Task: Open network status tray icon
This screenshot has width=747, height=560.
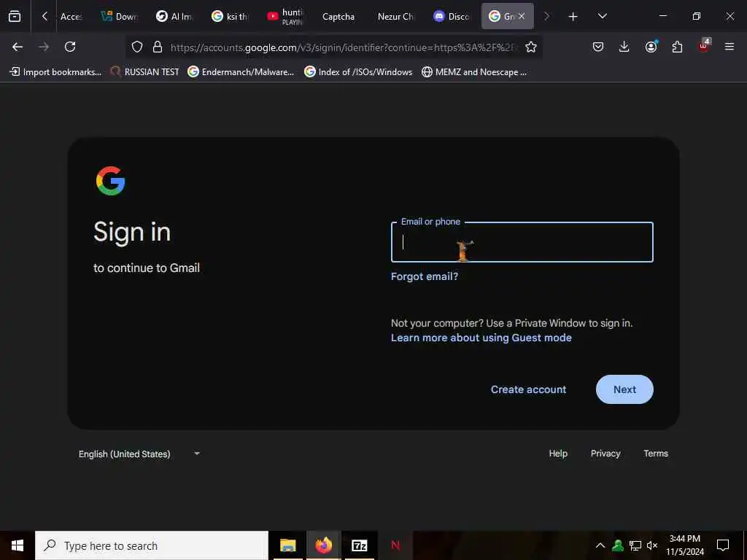Action: tap(635, 545)
